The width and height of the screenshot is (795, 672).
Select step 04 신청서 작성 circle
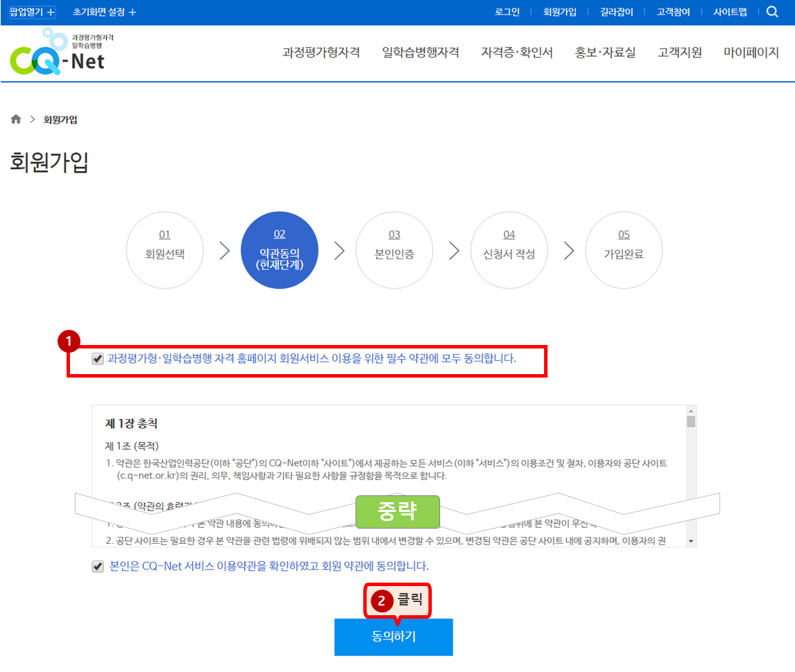click(509, 250)
